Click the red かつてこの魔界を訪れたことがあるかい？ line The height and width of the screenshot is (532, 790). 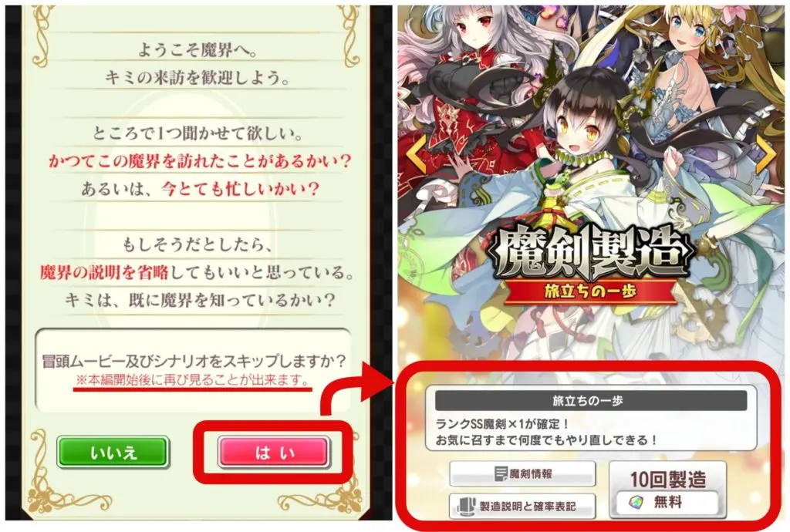pyautogui.click(x=200, y=161)
